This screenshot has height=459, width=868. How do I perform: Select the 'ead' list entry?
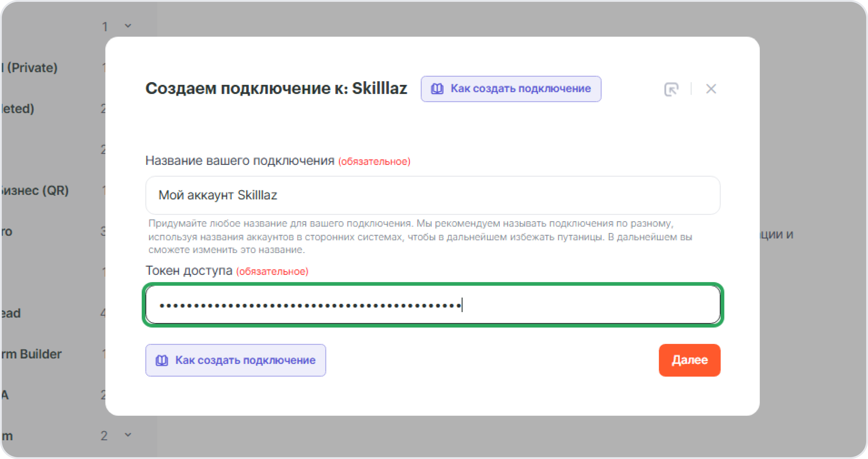(x=11, y=313)
